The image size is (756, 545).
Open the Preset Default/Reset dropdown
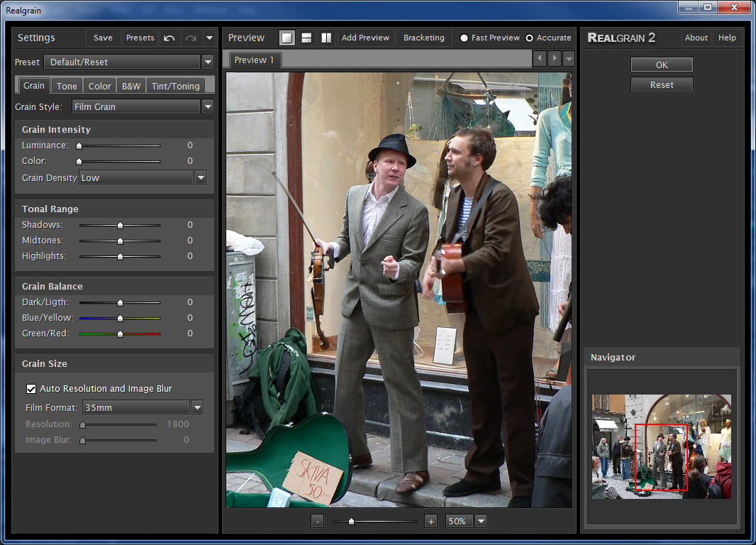[208, 62]
